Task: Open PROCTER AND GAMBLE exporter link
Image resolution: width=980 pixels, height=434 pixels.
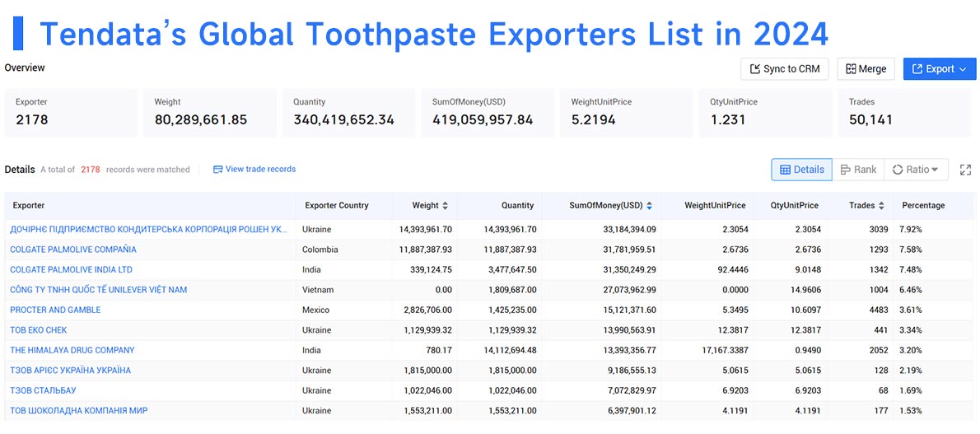Action: pos(55,310)
